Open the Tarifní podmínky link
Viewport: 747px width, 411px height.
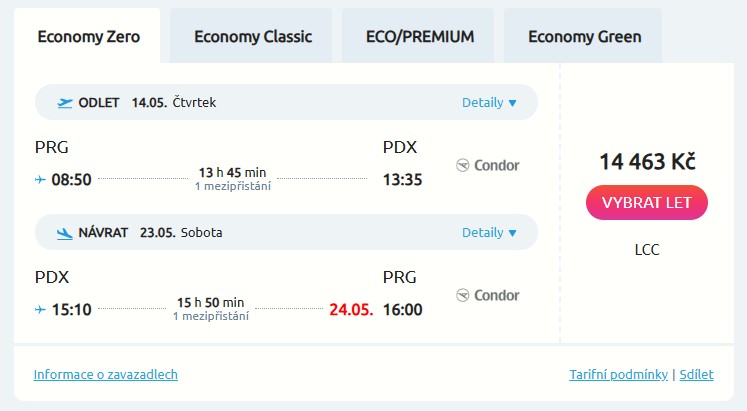[x=618, y=375]
